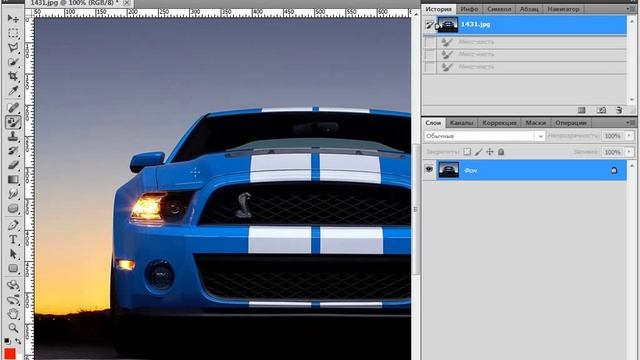
Task: Toggle history brush source for 1431.jpg snapshot
Action: [429, 25]
